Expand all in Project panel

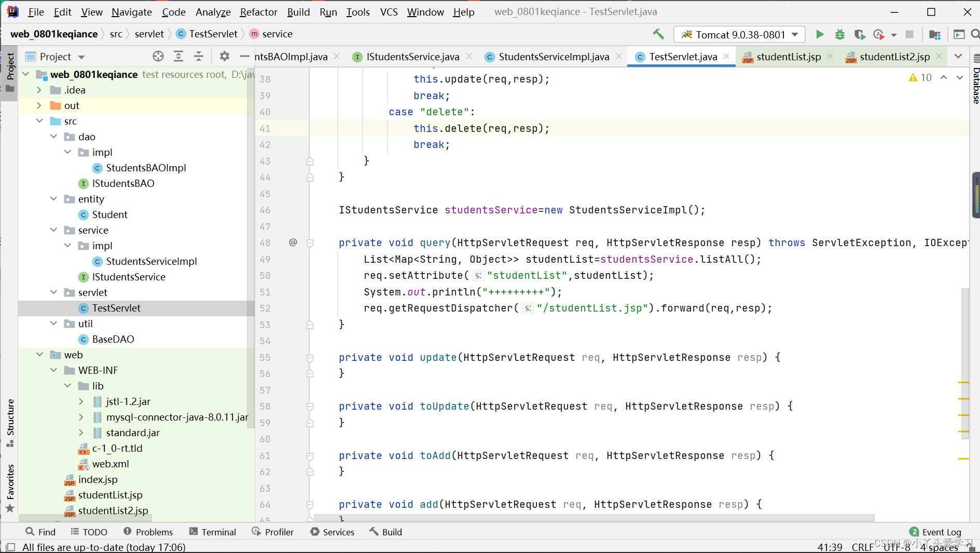(x=178, y=56)
